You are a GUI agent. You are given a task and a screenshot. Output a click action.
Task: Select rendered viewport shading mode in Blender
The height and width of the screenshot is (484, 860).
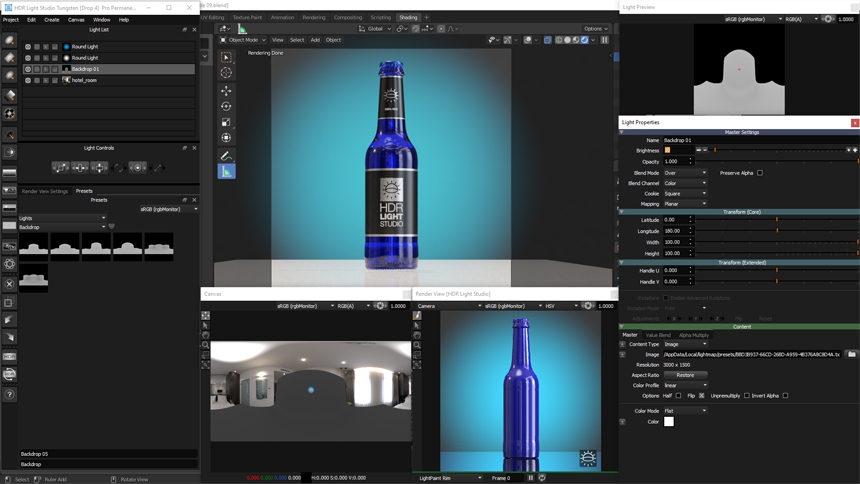click(585, 40)
